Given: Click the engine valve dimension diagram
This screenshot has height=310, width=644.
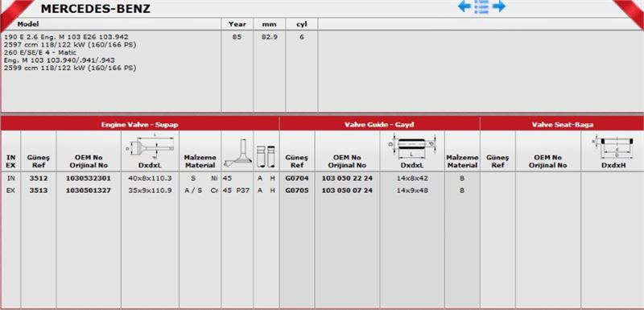Looking at the screenshot, I should pyautogui.click(x=150, y=147).
